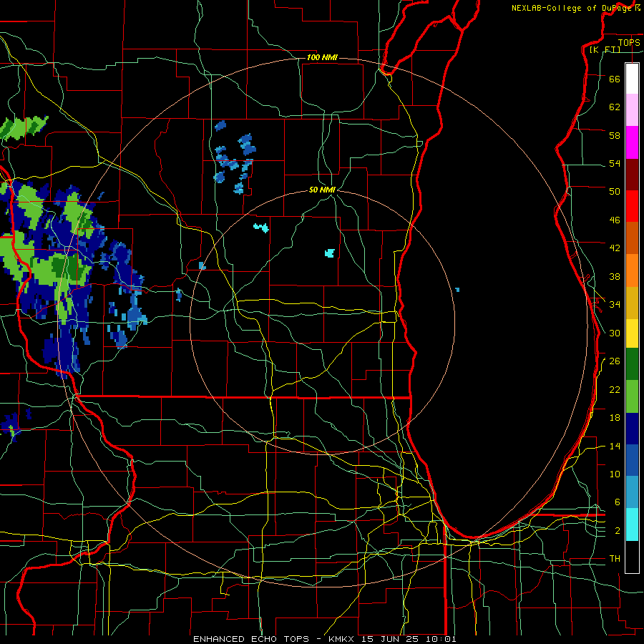Click the "22" legend value
Viewport: 644px width, 644px height.
(615, 389)
